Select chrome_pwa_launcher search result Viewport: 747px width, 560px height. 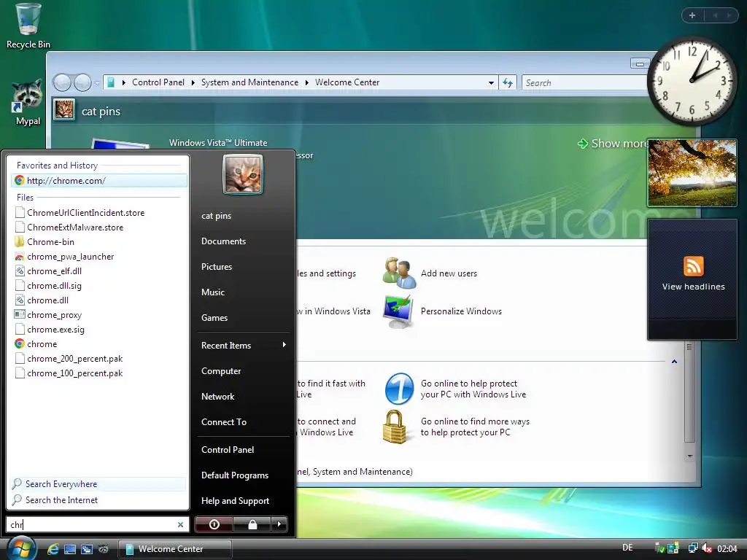coord(70,257)
